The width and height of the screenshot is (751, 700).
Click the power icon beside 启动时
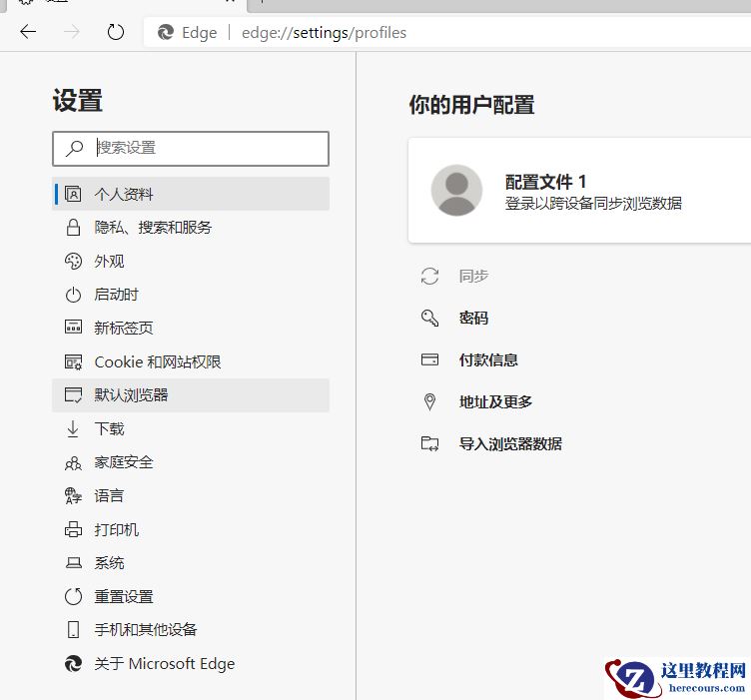pos(73,295)
